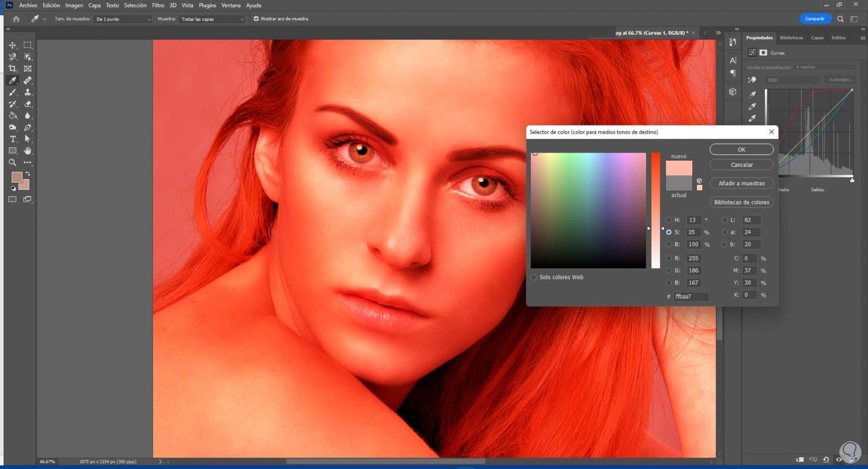
Task: Select the Move tool
Action: (13, 45)
